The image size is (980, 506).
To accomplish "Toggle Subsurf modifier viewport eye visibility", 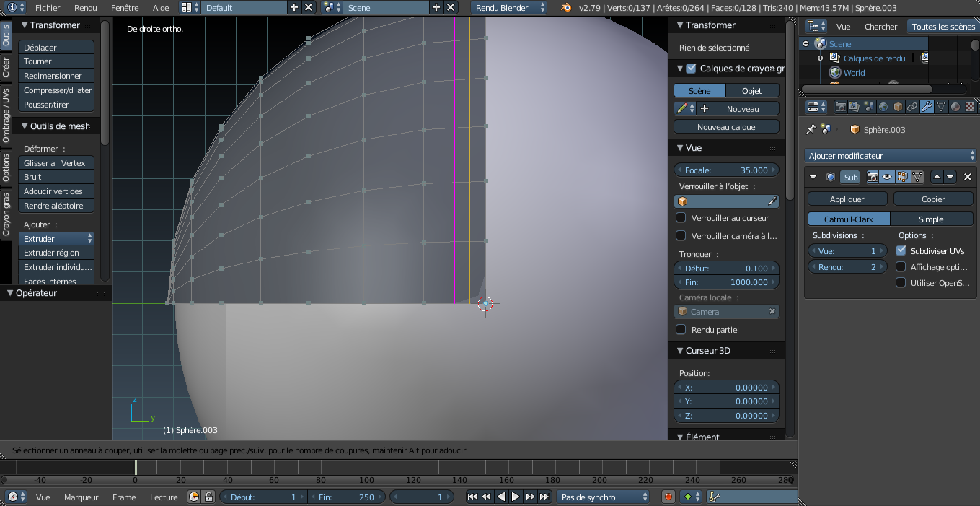I will pyautogui.click(x=888, y=177).
